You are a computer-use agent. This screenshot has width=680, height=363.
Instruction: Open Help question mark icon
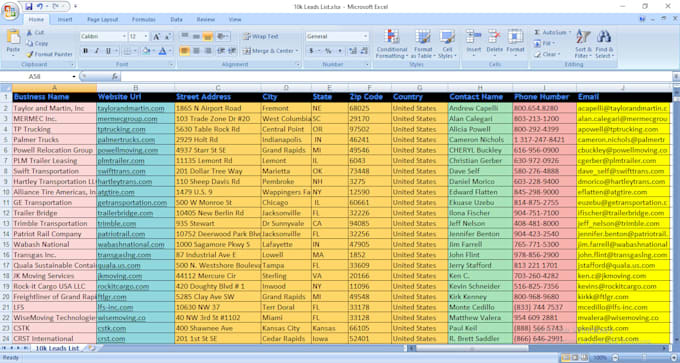[643, 19]
